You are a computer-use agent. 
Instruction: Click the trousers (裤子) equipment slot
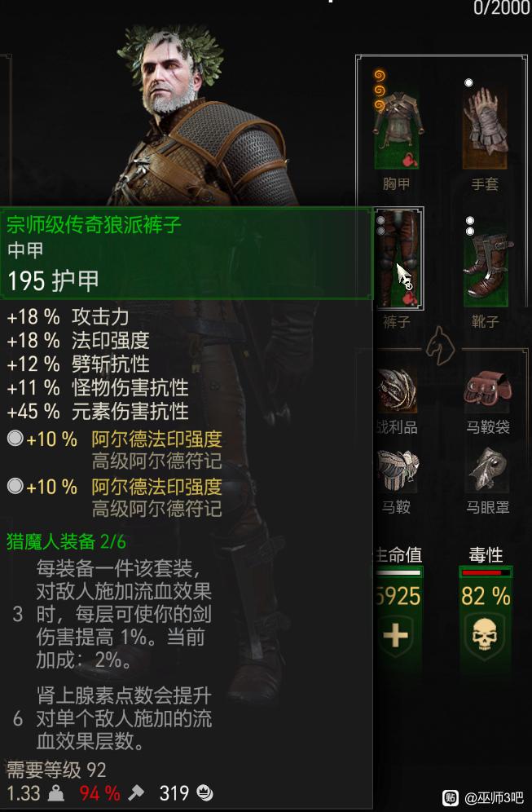click(398, 258)
